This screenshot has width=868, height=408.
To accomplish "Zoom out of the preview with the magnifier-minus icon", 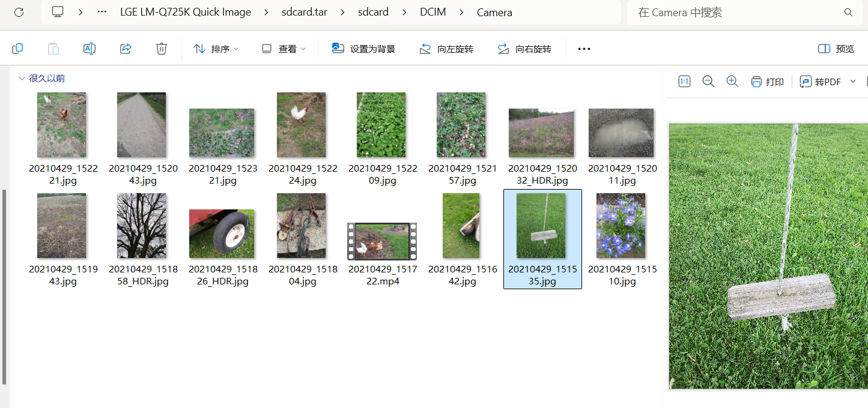I will 708,81.
